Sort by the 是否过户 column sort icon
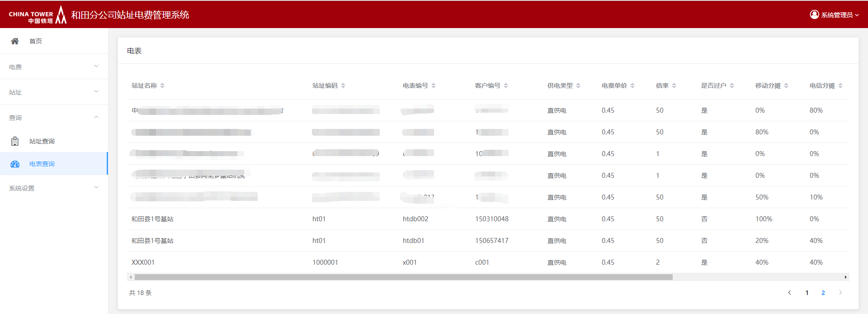 click(732, 86)
